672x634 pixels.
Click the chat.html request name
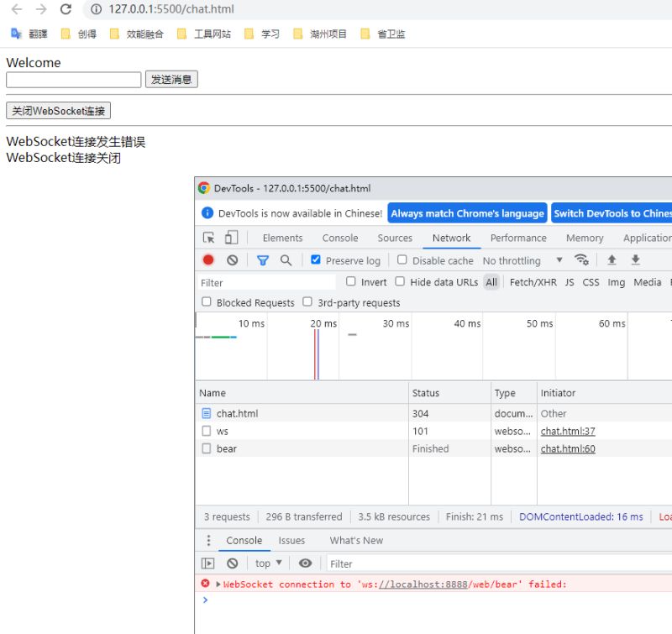[x=237, y=413]
